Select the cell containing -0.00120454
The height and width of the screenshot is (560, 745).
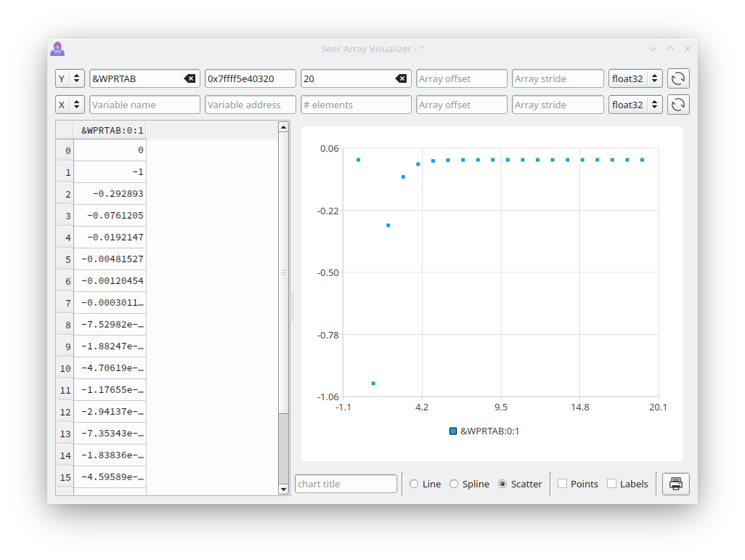click(x=110, y=281)
